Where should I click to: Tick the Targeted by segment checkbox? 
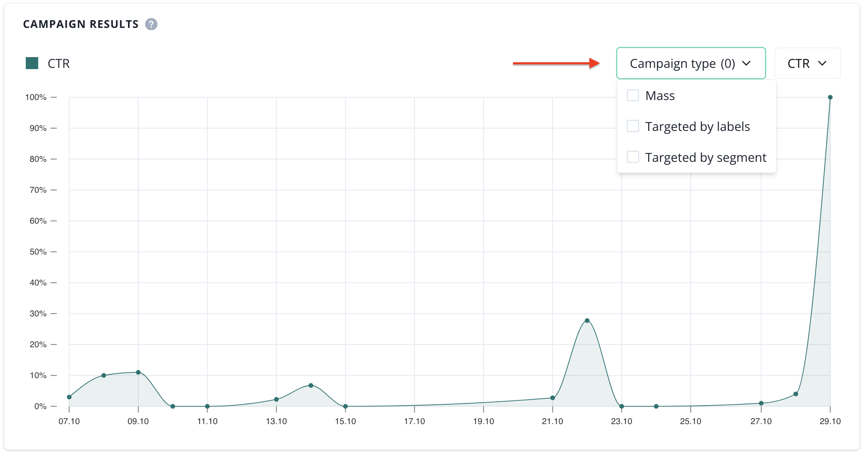coord(633,157)
